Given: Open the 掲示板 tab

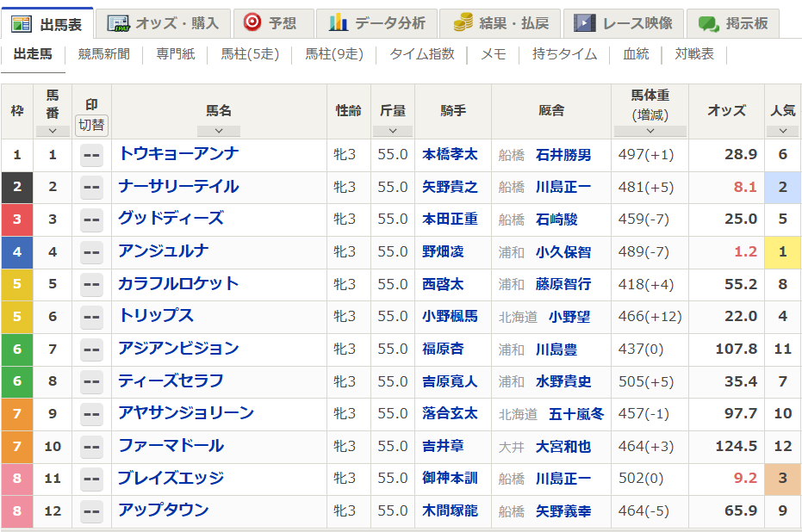Looking at the screenshot, I should [x=732, y=23].
